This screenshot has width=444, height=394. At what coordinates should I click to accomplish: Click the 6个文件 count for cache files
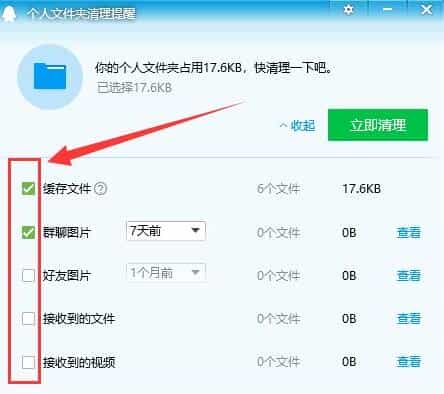278,189
